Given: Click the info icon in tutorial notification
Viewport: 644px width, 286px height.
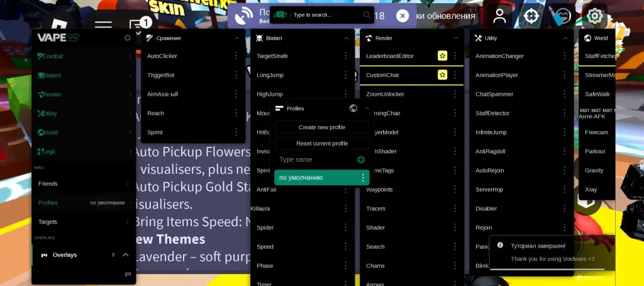Looking at the screenshot, I should coord(500,245).
